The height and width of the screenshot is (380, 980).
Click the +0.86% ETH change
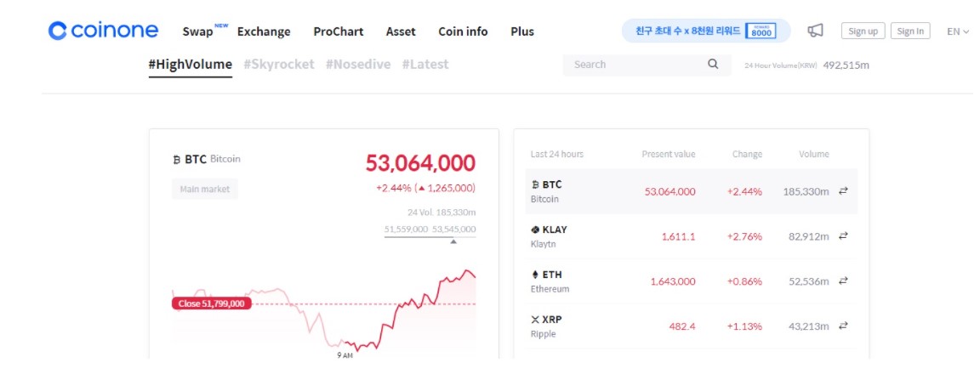[744, 282]
